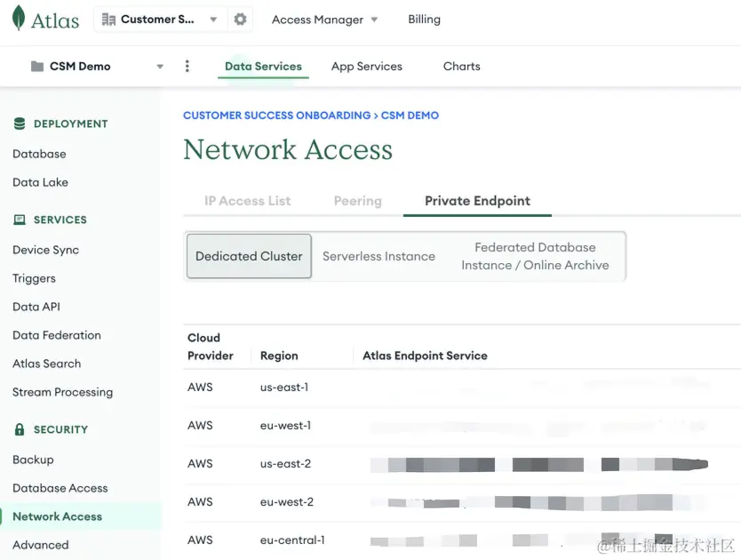
Task: Open Database Access in sidebar
Action: [x=60, y=488]
